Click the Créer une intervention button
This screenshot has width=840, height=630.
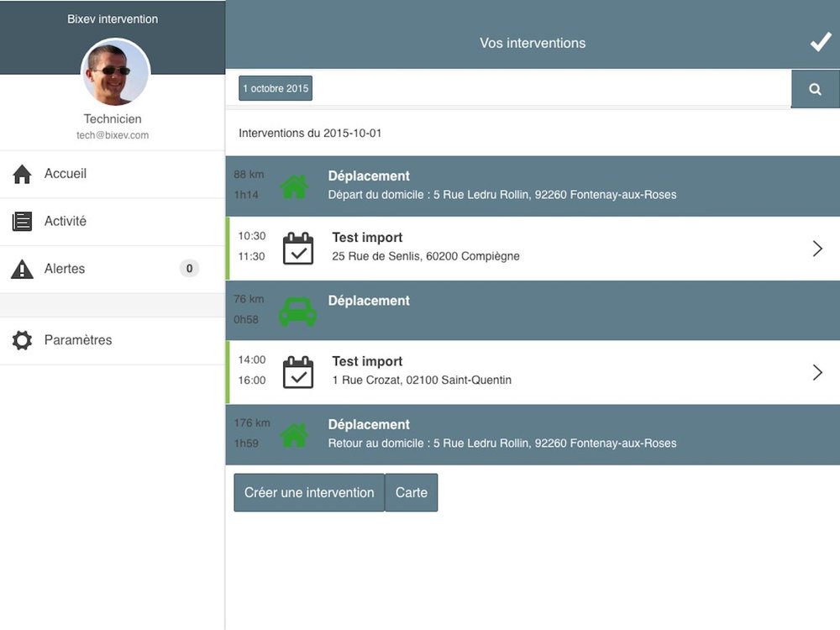click(x=308, y=492)
